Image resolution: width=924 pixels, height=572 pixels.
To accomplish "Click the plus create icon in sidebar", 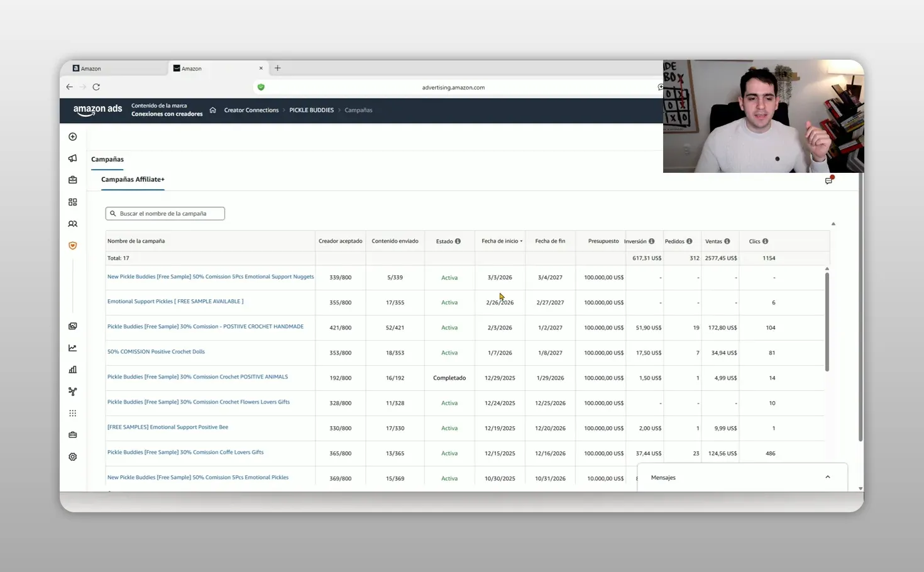I will tap(73, 136).
